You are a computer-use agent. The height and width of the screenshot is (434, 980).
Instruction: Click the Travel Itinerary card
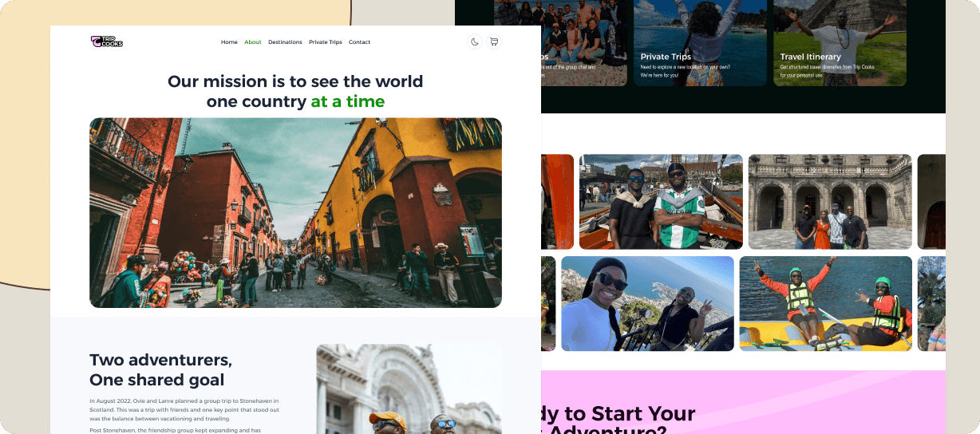(x=840, y=43)
